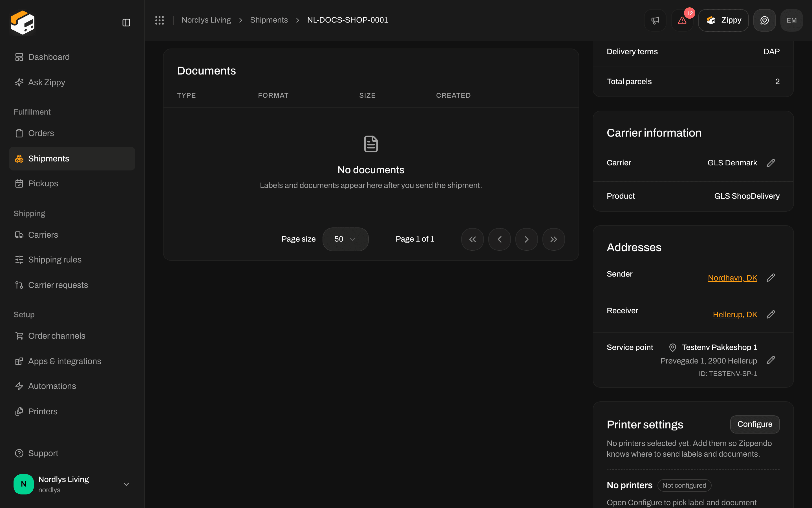Edit the Service point pencil icon
This screenshot has width=812, height=508.
coord(771,360)
